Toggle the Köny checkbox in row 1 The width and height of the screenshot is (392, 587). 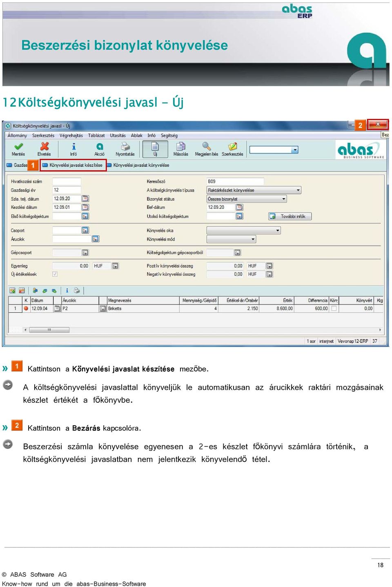click(x=334, y=308)
